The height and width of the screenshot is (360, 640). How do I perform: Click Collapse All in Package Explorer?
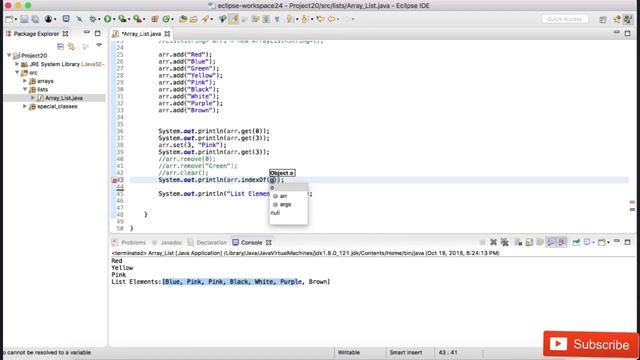(x=60, y=47)
